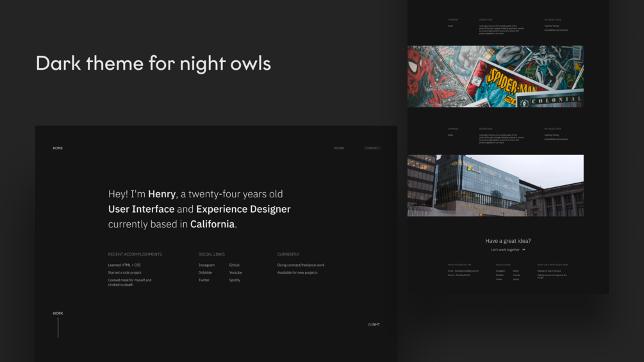Click the 'Dark theme for night owls' title
The image size is (644, 362).
pyautogui.click(x=153, y=63)
